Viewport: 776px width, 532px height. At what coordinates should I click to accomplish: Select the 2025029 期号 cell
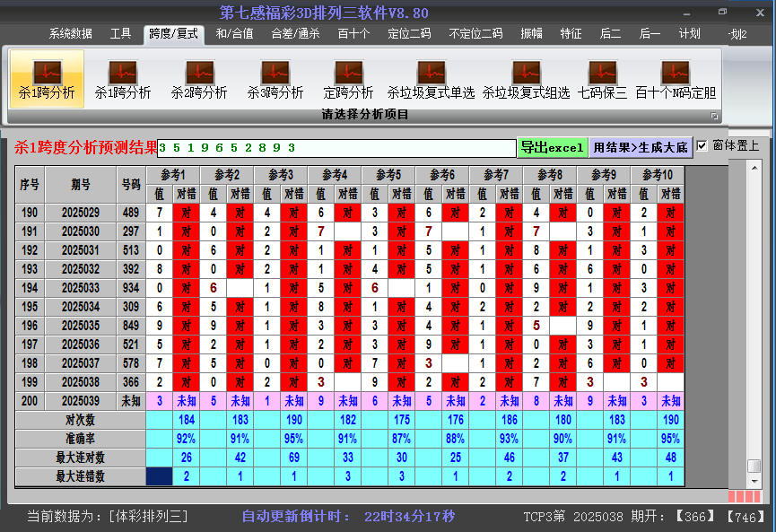coord(81,213)
